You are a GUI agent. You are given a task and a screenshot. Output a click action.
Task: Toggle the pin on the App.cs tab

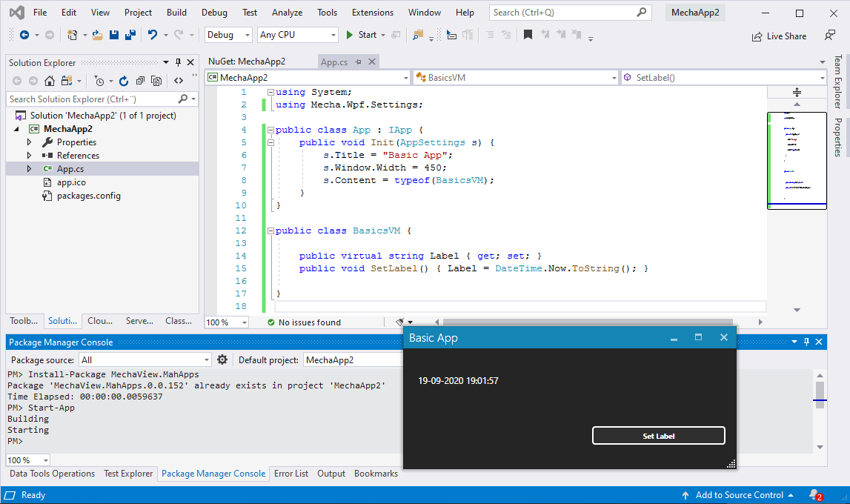pyautogui.click(x=358, y=62)
